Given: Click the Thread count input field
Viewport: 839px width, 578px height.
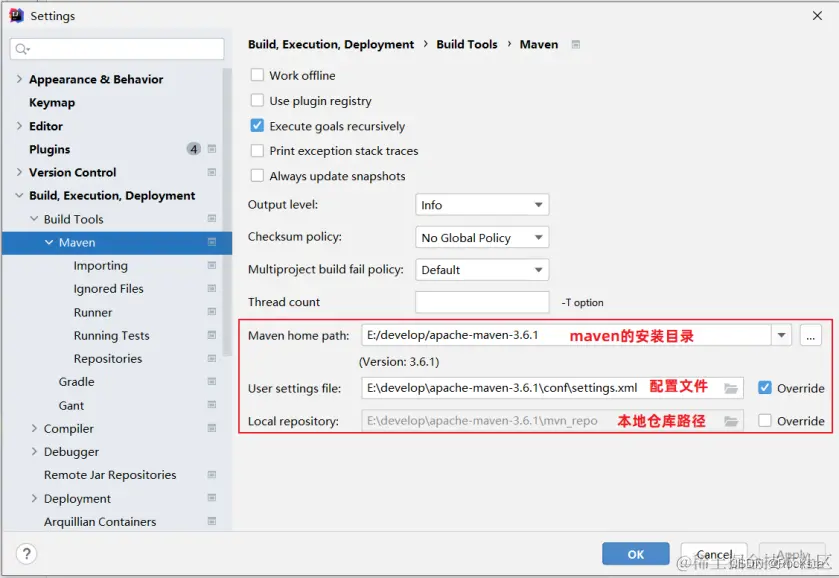Looking at the screenshot, I should point(482,302).
